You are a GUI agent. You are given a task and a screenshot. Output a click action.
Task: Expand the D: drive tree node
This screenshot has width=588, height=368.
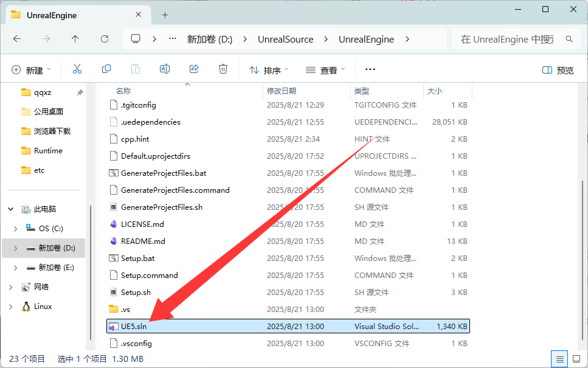[x=15, y=248]
